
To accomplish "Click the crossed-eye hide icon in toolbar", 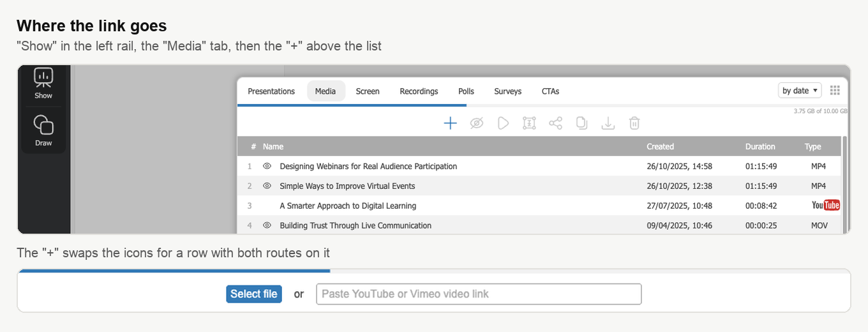I will point(477,123).
